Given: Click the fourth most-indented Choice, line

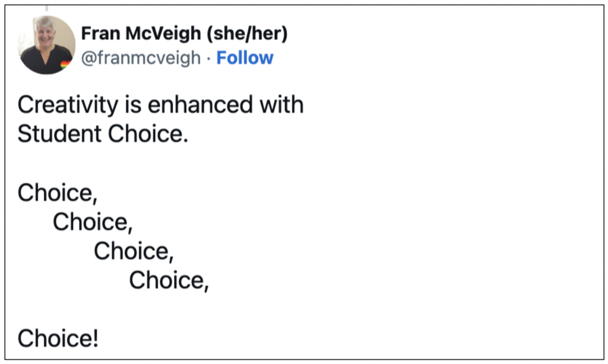Looking at the screenshot, I should click(169, 281).
